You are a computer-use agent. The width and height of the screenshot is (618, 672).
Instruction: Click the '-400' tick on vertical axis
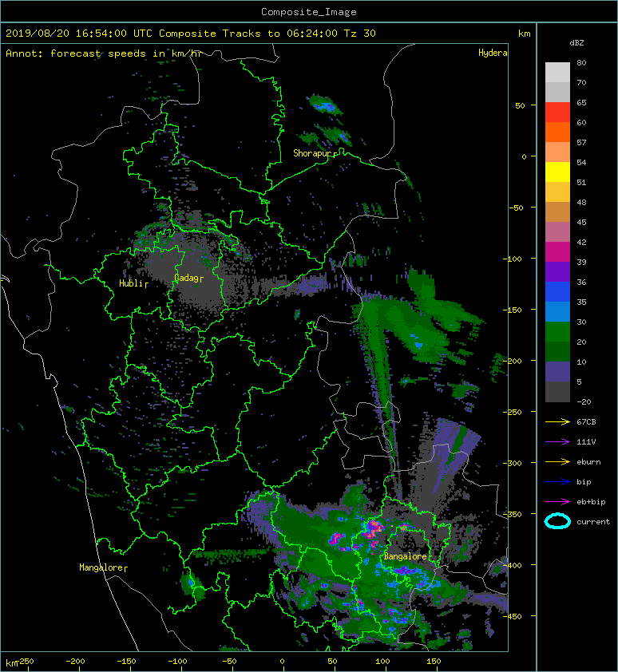(x=513, y=565)
